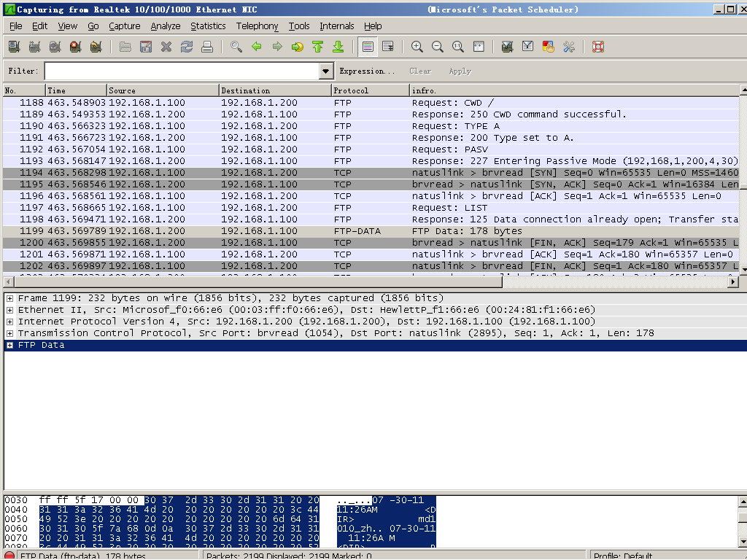Expand the FTP Data tree node

[x=10, y=346]
